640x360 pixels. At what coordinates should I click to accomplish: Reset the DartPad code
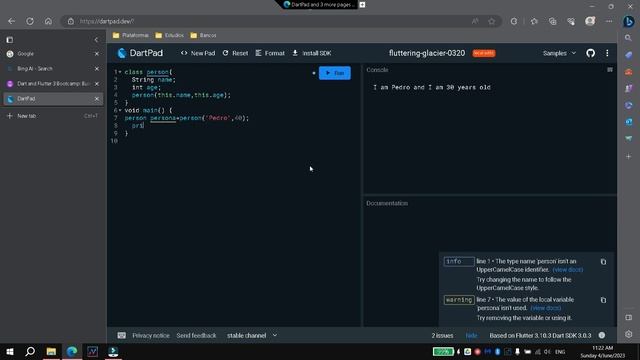pyautogui.click(x=235, y=53)
